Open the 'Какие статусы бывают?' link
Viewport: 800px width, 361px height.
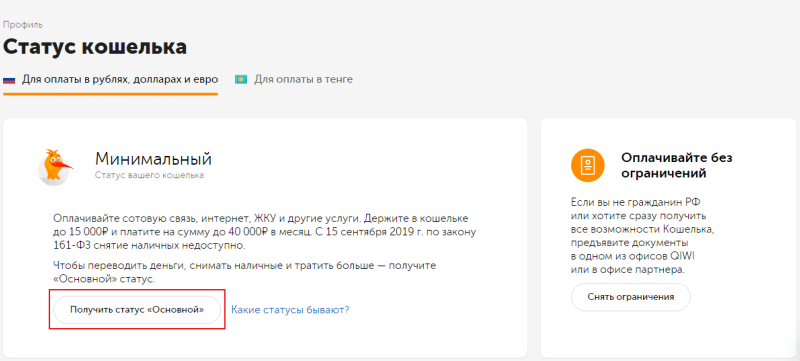click(290, 310)
